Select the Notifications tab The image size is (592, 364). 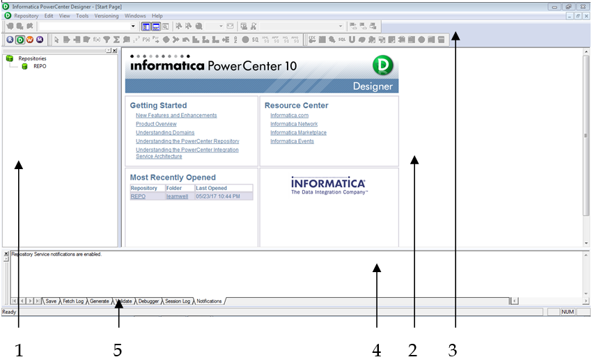click(x=209, y=301)
